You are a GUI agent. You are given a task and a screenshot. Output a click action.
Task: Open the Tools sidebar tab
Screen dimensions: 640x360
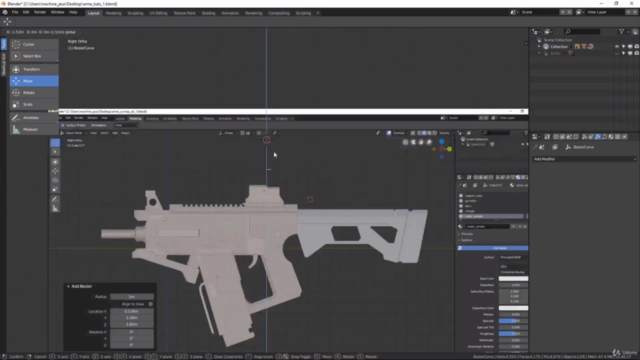click(4, 44)
